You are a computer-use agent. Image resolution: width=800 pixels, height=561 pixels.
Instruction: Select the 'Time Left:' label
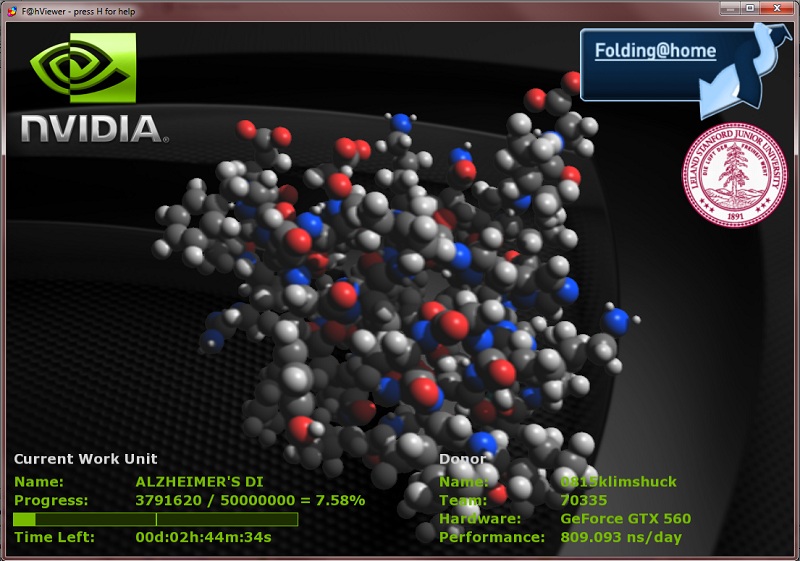(54, 537)
